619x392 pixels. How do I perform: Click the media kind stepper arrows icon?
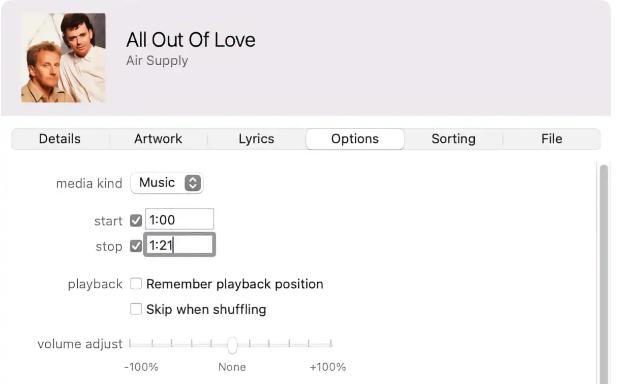tap(193, 183)
